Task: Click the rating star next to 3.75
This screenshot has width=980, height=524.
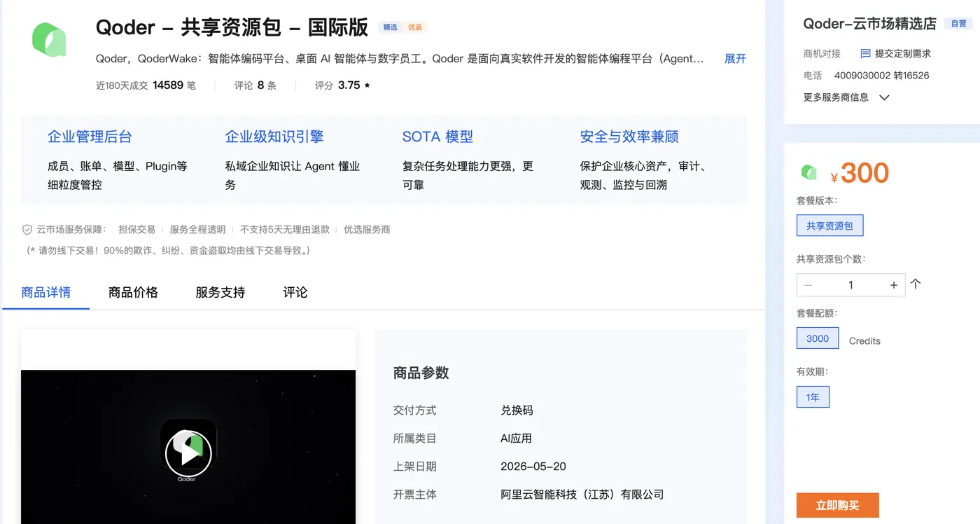Action: [367, 85]
